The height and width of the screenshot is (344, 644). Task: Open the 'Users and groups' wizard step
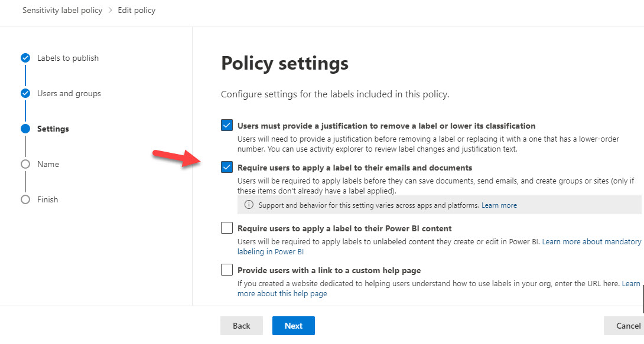tap(69, 93)
